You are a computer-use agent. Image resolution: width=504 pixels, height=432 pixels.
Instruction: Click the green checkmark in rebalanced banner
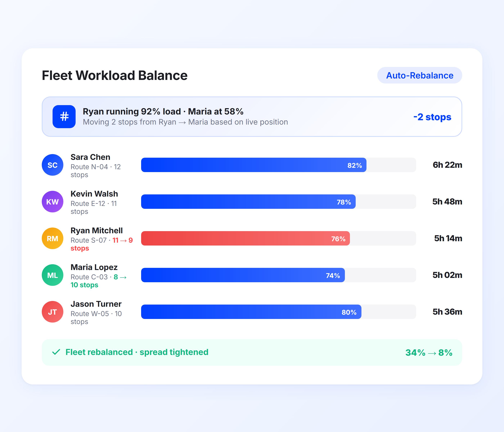click(56, 352)
